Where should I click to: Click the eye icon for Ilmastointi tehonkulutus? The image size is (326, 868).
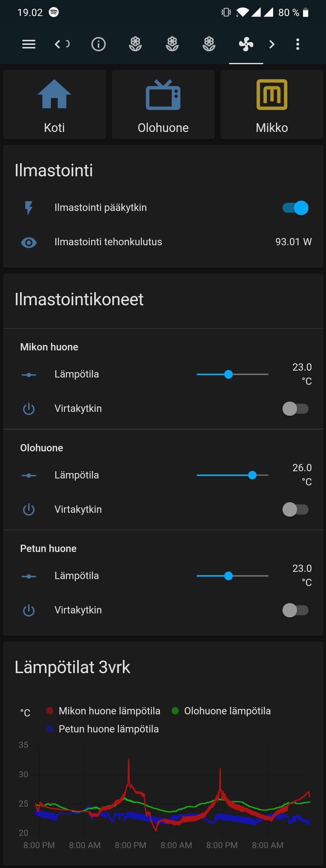click(x=29, y=242)
